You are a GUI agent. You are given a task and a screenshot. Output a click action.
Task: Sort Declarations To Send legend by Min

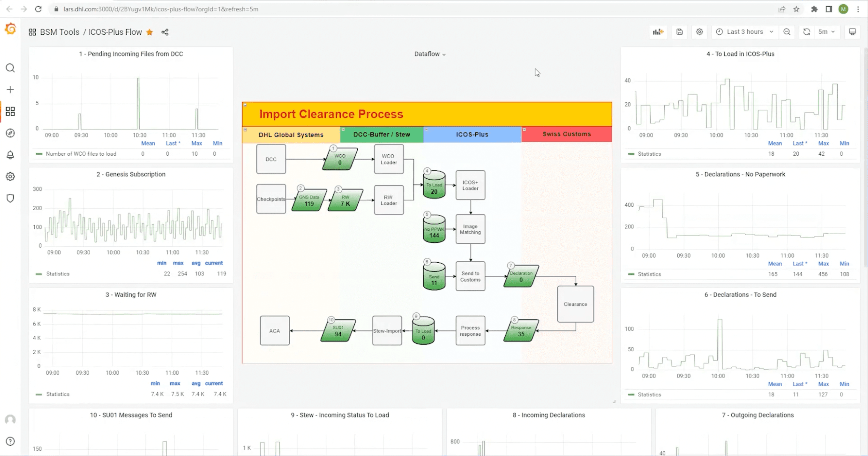(x=844, y=384)
